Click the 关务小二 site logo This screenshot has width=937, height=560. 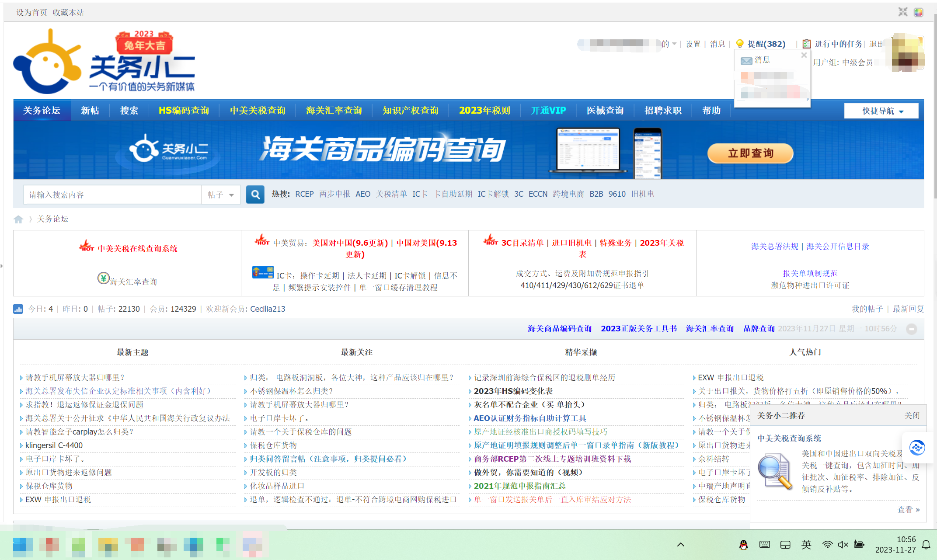[x=104, y=61]
